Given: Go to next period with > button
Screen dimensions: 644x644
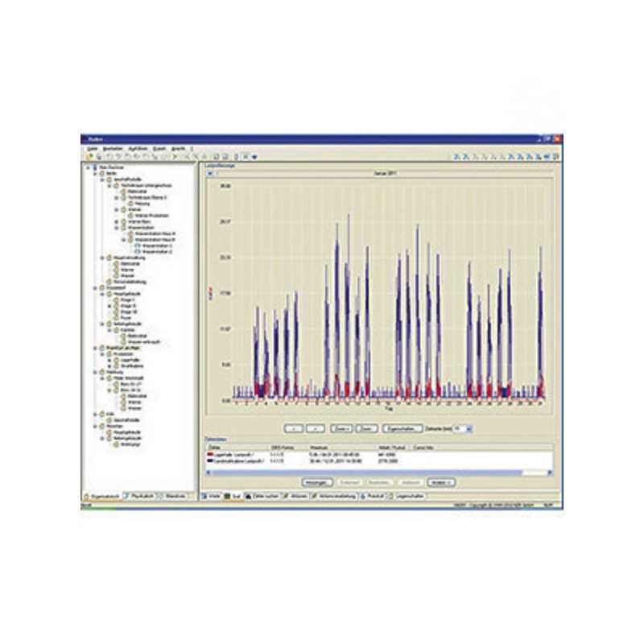Looking at the screenshot, I should coord(316,429).
